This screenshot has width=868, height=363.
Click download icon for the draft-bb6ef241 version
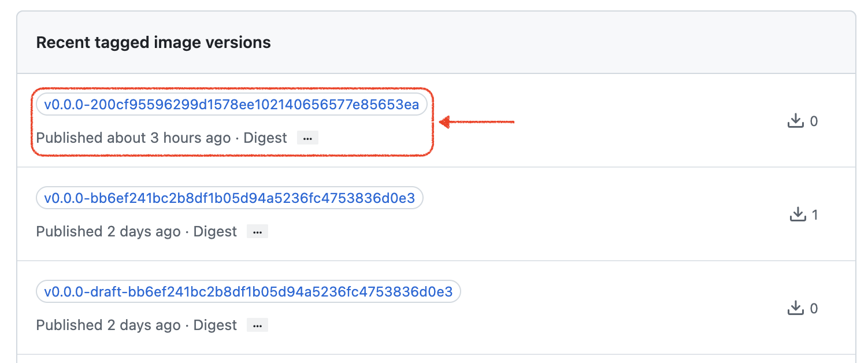click(x=796, y=309)
